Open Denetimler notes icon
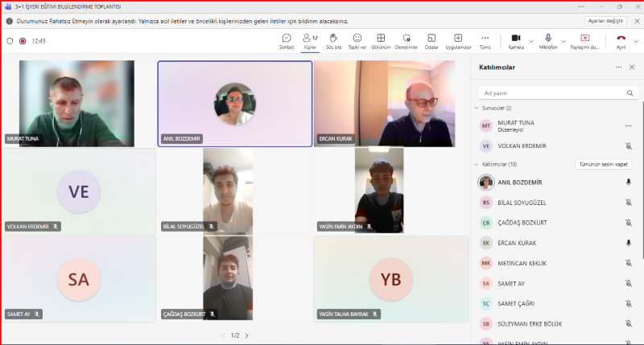Image resolution: width=644 pixels, height=345 pixels. (x=407, y=40)
